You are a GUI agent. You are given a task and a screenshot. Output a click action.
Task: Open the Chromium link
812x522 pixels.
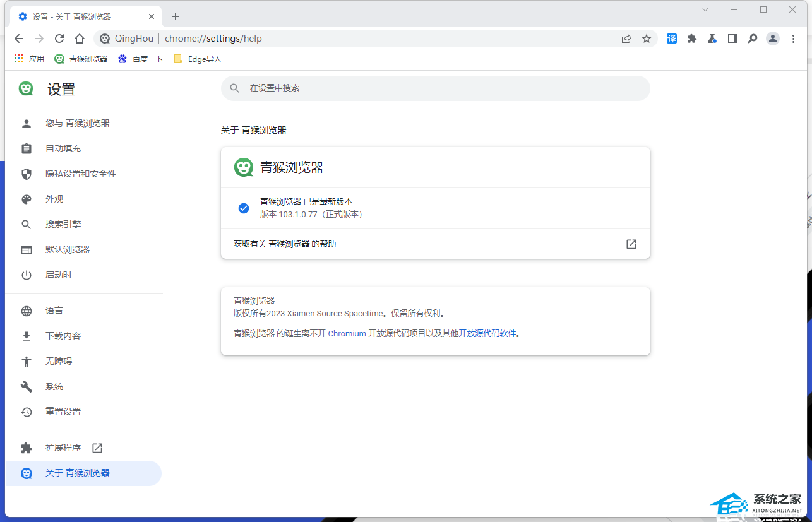[347, 333]
